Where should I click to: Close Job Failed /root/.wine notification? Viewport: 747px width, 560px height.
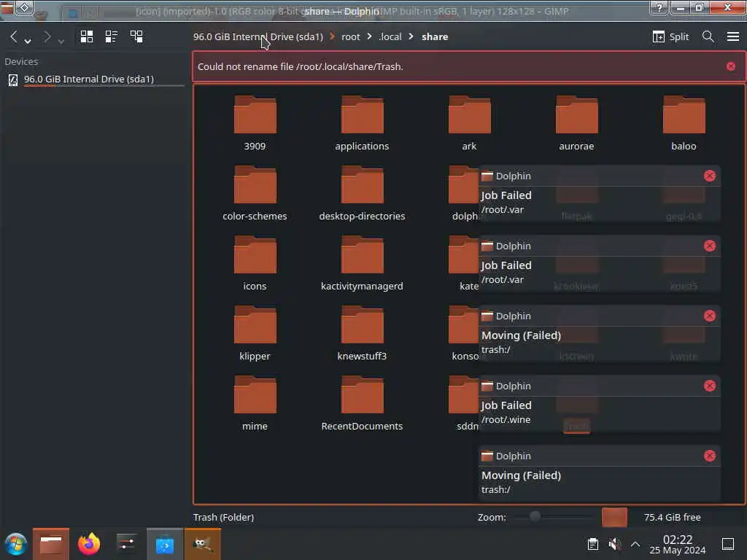point(709,386)
